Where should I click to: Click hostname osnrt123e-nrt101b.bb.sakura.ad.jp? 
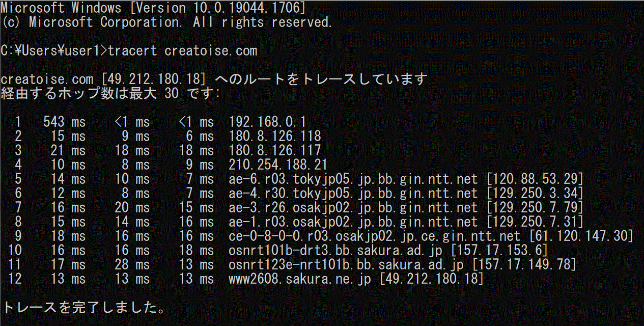[347, 265]
